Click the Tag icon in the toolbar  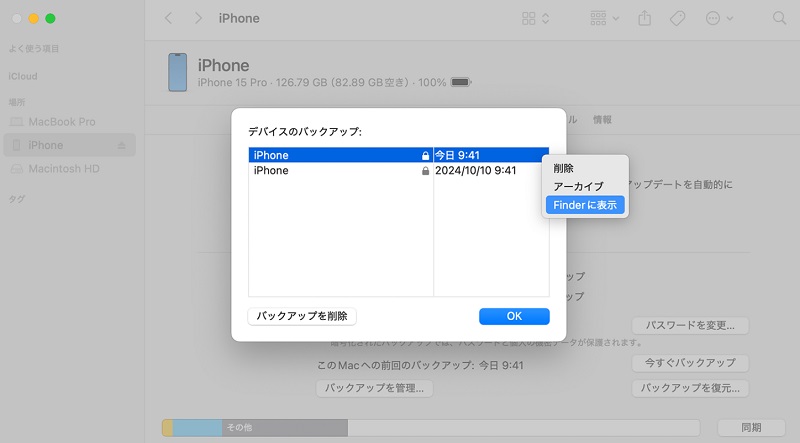pos(677,19)
